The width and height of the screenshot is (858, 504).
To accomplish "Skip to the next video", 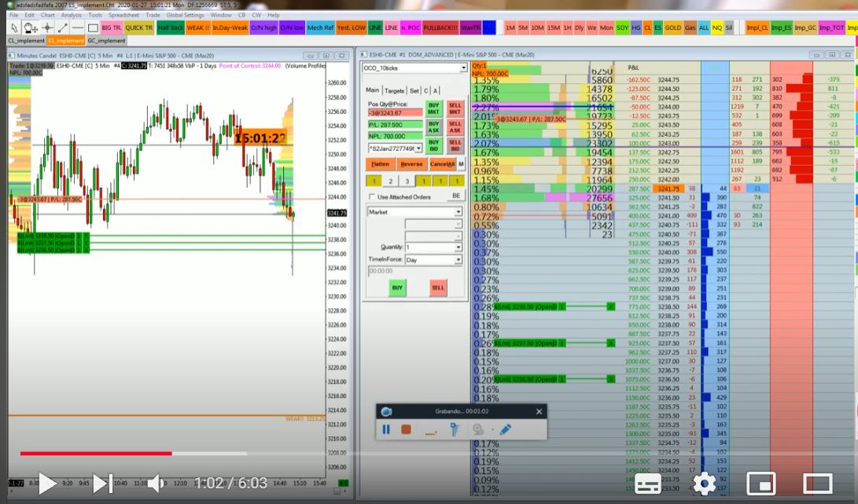I will [102, 484].
